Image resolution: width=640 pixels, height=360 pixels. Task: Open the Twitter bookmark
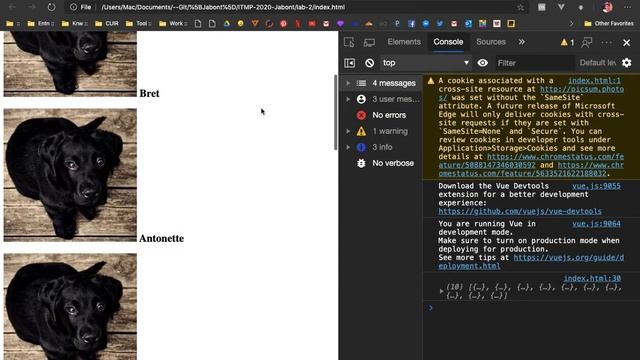click(440, 24)
